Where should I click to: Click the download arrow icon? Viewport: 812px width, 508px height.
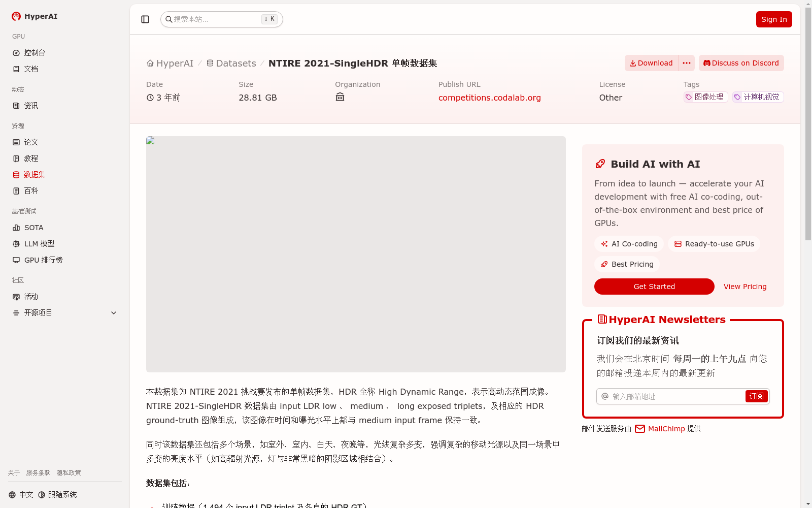click(x=633, y=63)
